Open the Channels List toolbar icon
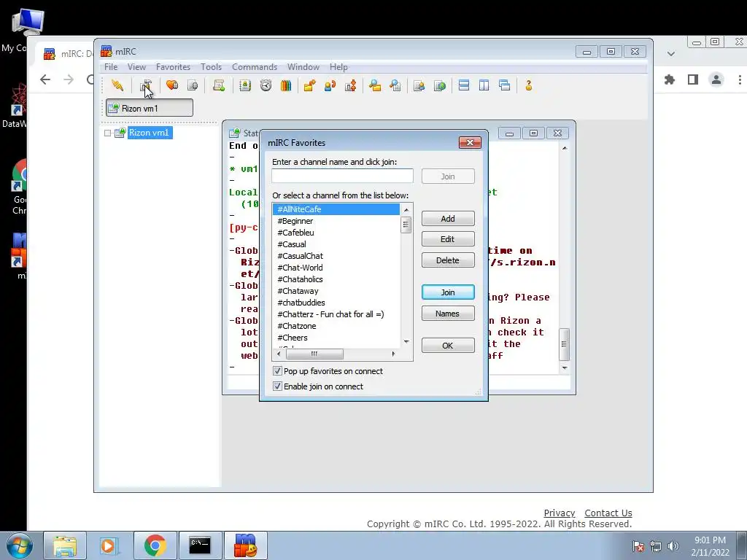The width and height of the screenshot is (747, 560). (x=193, y=85)
